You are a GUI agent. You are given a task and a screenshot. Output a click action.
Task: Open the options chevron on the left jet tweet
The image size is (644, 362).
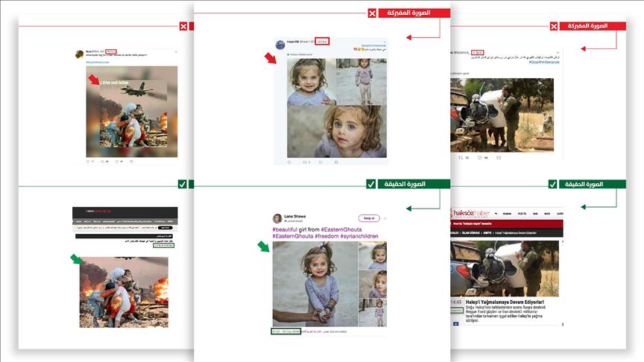(176, 51)
